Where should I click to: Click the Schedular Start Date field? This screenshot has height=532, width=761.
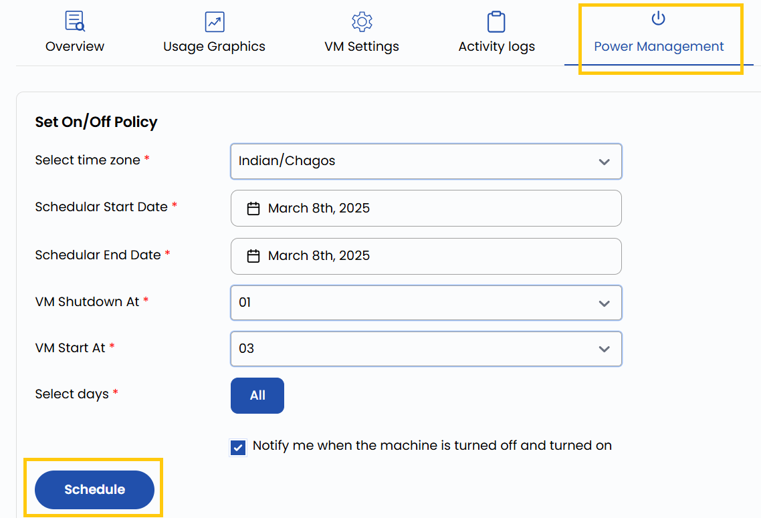coord(426,208)
